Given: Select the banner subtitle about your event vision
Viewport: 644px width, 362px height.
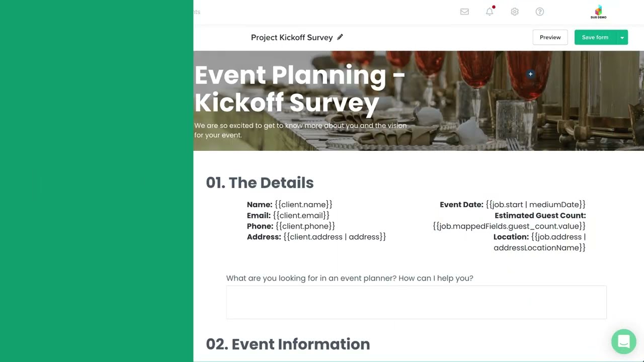Looking at the screenshot, I should point(300,130).
